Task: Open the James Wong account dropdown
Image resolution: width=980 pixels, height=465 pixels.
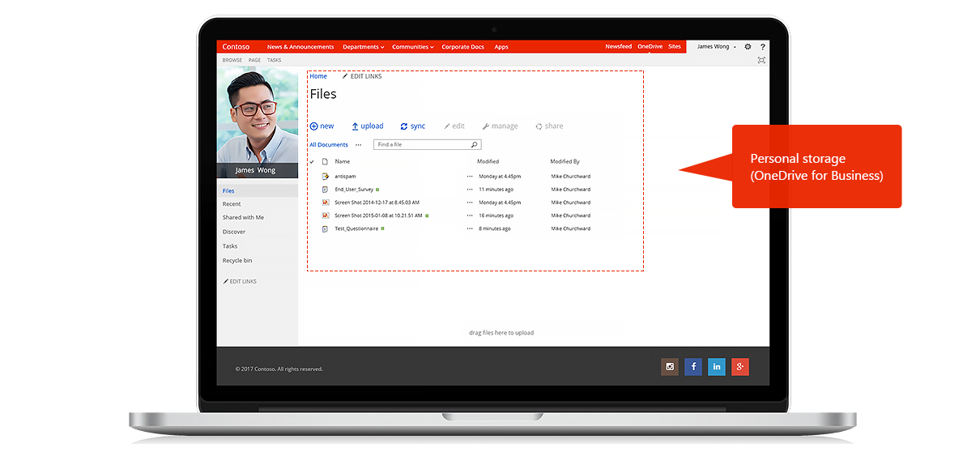Action: [717, 47]
